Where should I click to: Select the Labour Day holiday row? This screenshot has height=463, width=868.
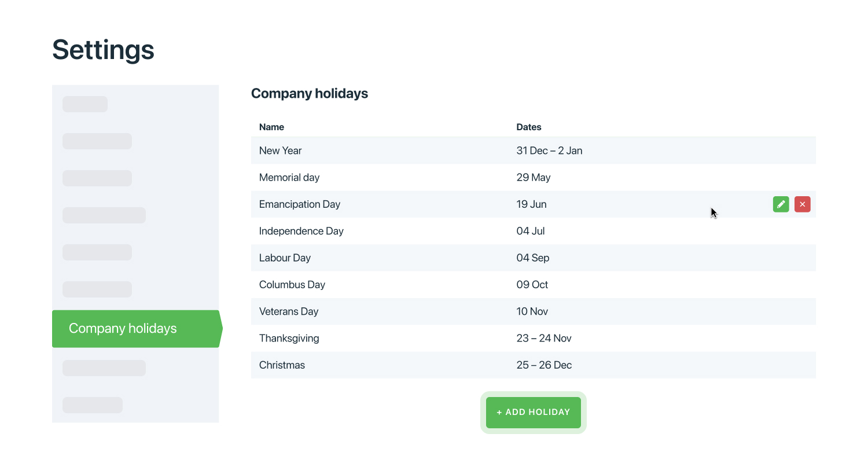pos(285,258)
